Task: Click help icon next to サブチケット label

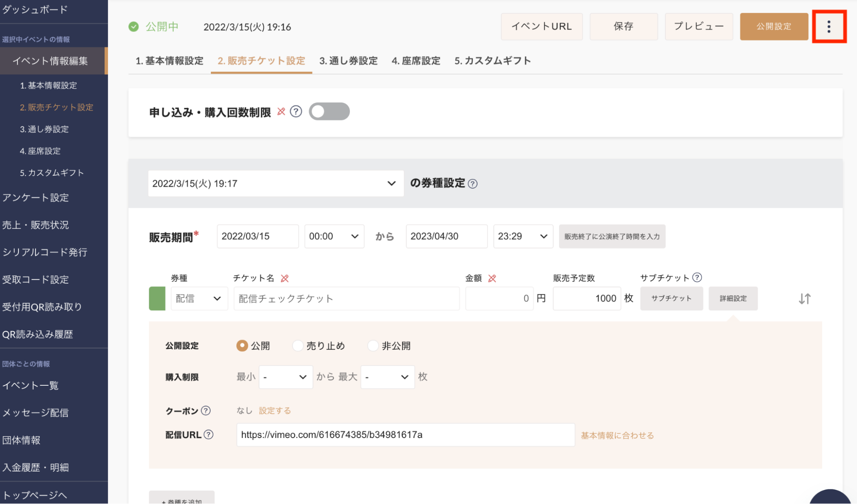Action: pyautogui.click(x=697, y=277)
